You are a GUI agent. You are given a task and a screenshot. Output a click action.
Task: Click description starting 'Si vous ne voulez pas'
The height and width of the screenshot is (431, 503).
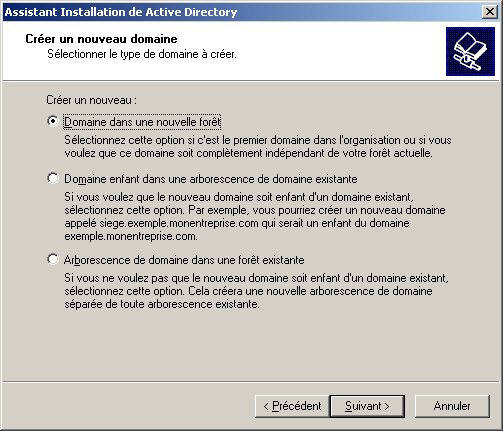(x=256, y=291)
